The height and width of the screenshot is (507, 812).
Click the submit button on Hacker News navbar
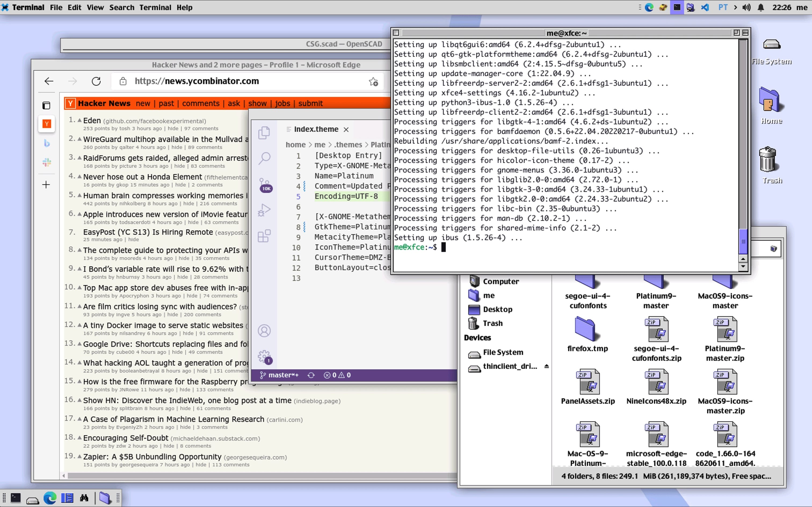click(x=310, y=103)
